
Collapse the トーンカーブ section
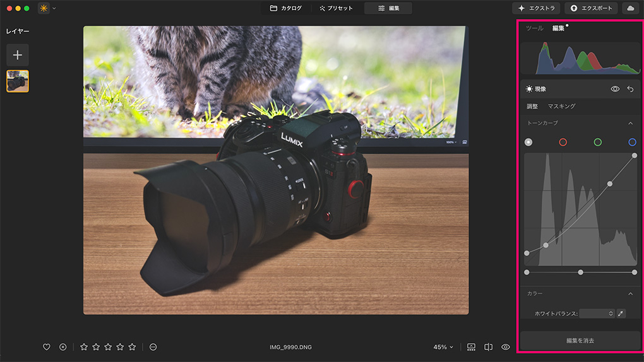pyautogui.click(x=631, y=123)
